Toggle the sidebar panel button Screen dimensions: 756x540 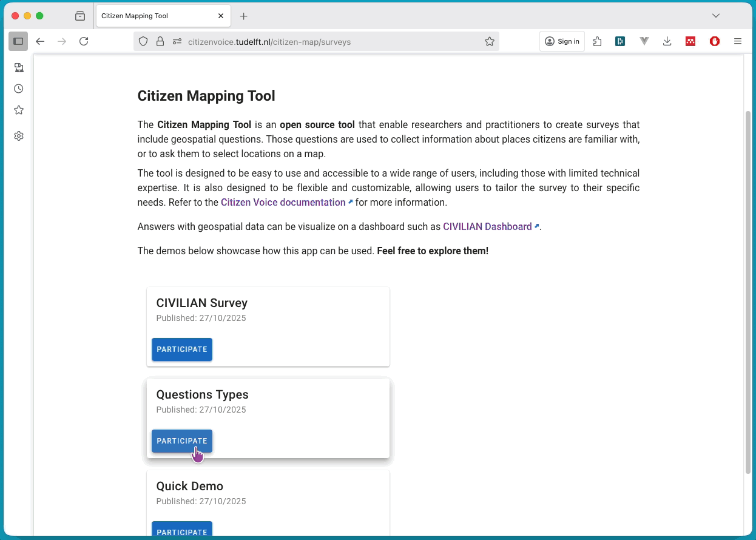tap(18, 41)
